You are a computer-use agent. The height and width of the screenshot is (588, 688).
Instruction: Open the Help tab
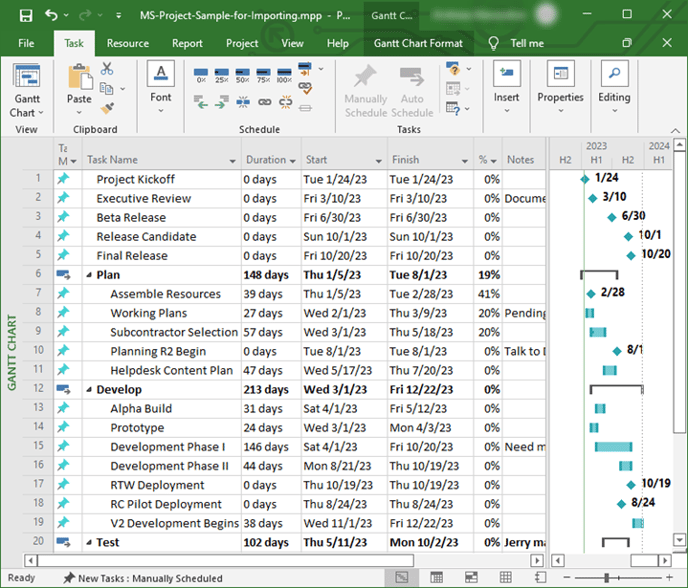click(337, 43)
